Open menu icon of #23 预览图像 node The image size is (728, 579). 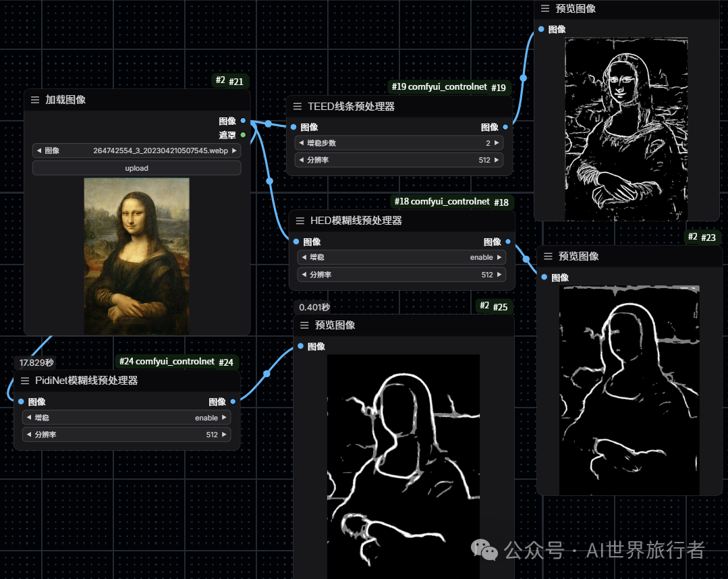coord(548,256)
